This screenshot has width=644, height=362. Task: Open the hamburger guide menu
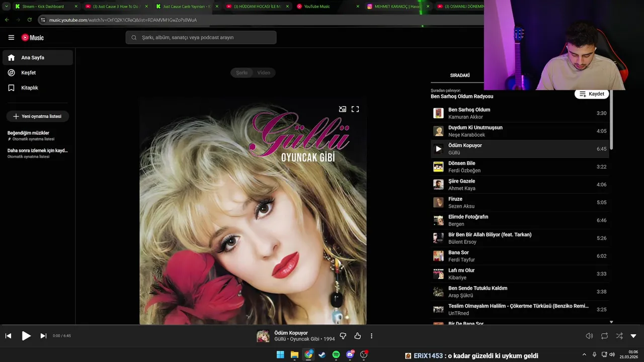click(11, 38)
